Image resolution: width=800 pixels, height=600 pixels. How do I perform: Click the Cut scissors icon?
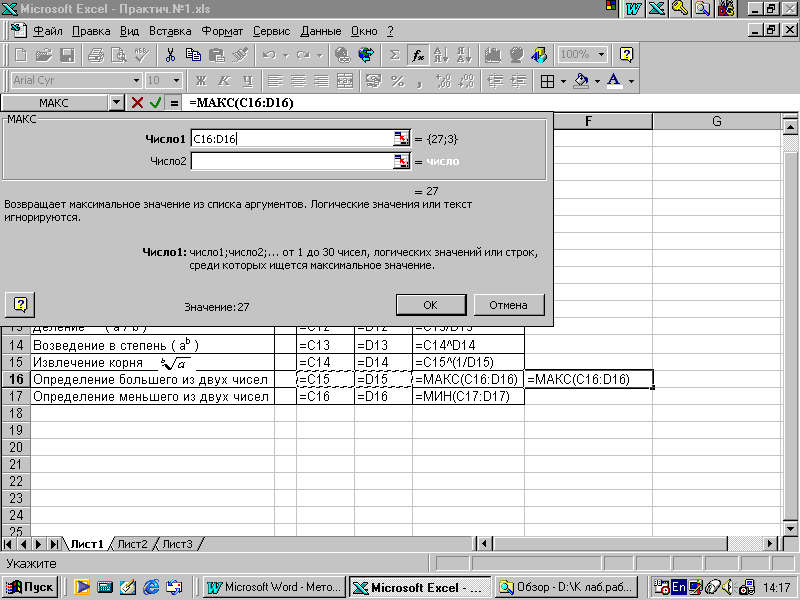[170, 55]
